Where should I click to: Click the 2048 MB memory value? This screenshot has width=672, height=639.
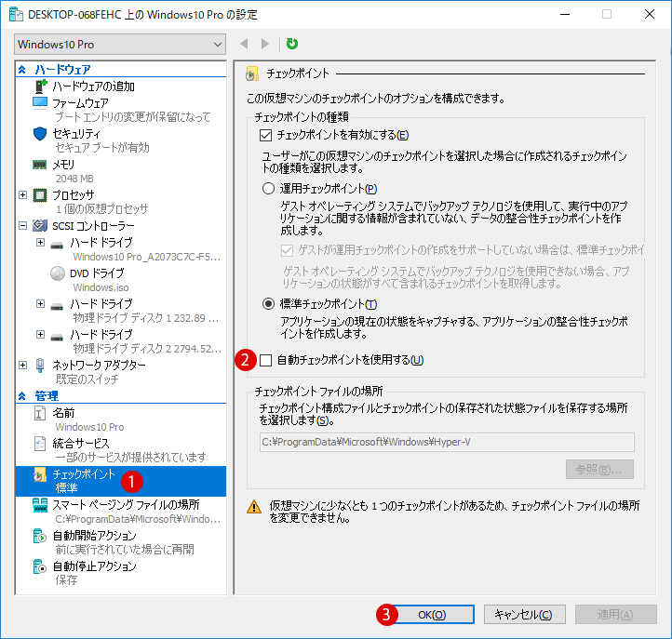tap(74, 179)
